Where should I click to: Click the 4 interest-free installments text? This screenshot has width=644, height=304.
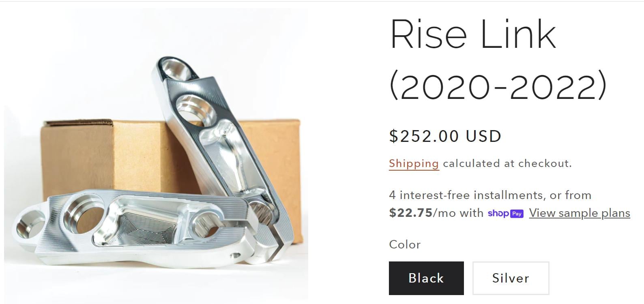[467, 195]
